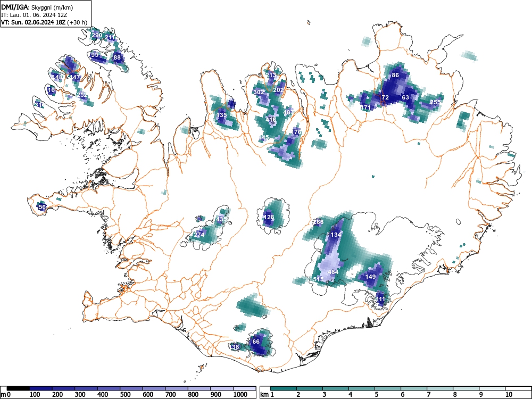Click the map value 416
Viewport: 532px width, 399px height.
271,120
